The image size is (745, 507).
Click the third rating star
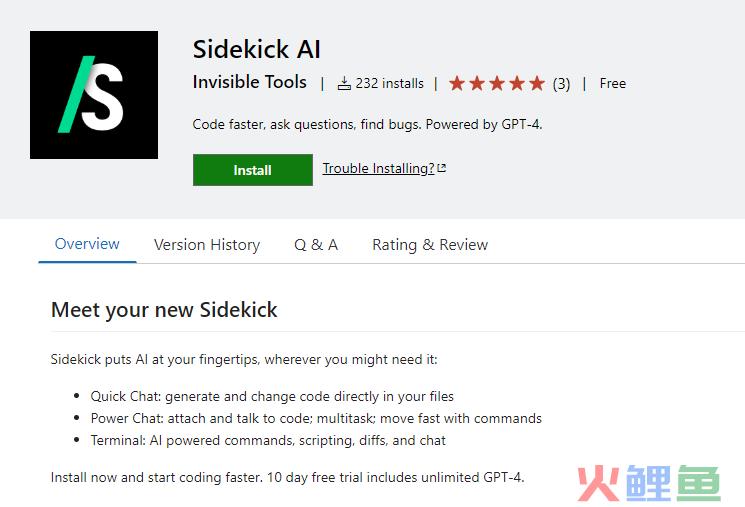coord(497,83)
